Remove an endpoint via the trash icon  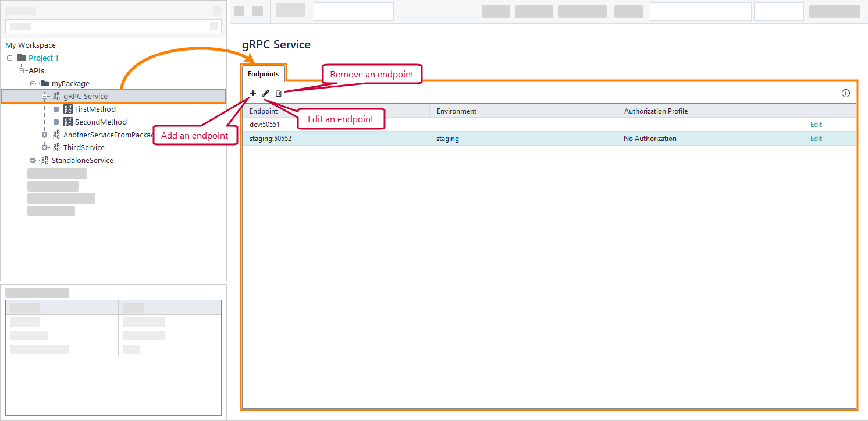pyautogui.click(x=278, y=93)
